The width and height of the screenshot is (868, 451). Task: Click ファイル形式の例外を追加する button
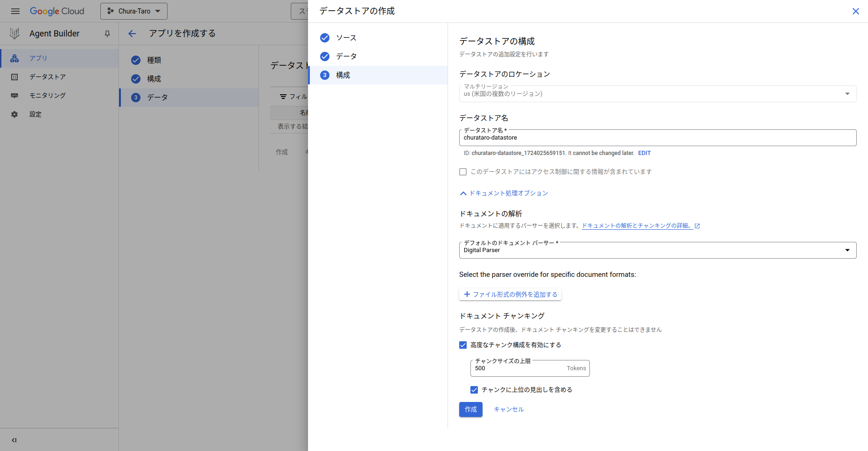pyautogui.click(x=511, y=295)
